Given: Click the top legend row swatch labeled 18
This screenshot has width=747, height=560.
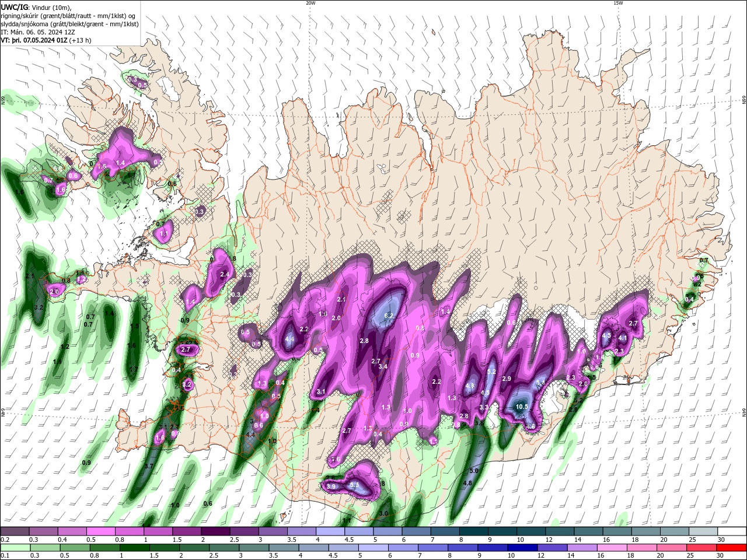Looking at the screenshot, I should coord(646,531).
